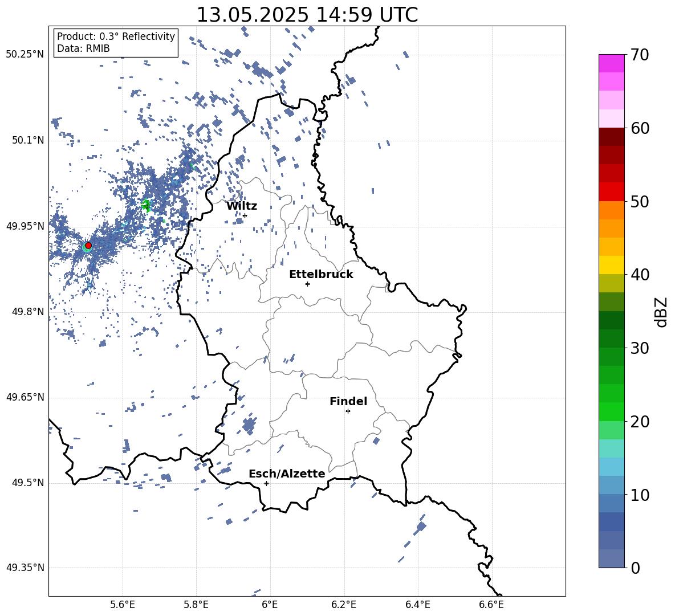
Task: Click the cross marker below Findel
Action: pyautogui.click(x=348, y=411)
